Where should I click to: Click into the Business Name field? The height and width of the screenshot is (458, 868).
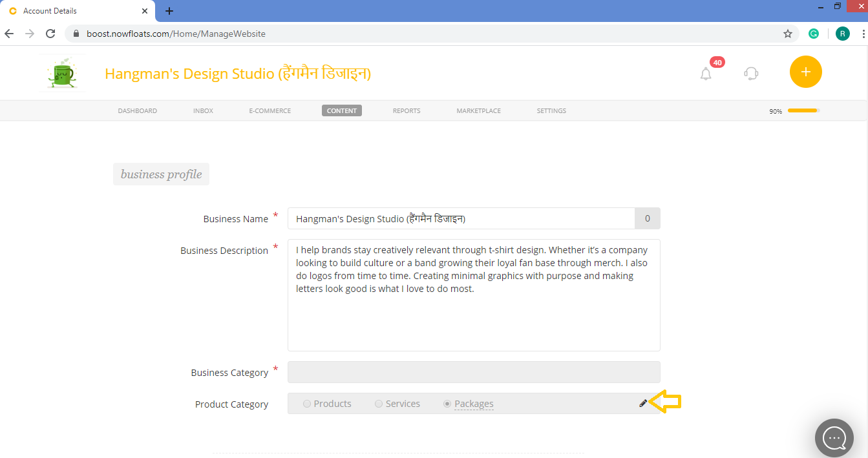(461, 218)
